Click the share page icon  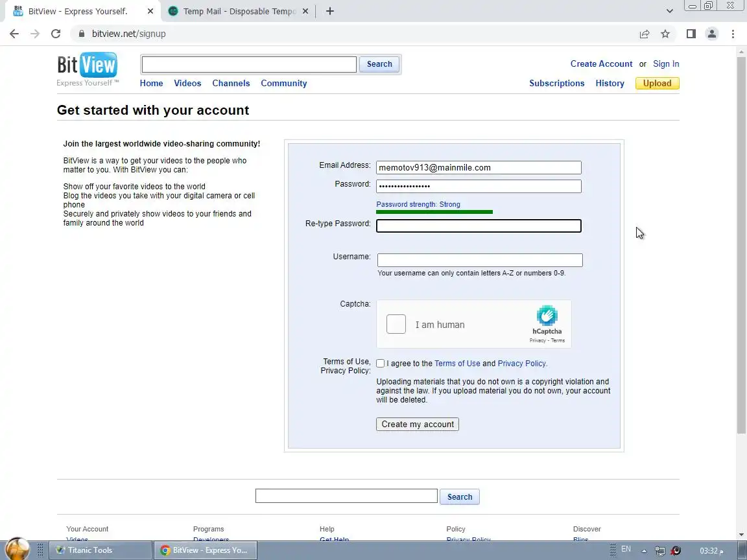pos(645,34)
